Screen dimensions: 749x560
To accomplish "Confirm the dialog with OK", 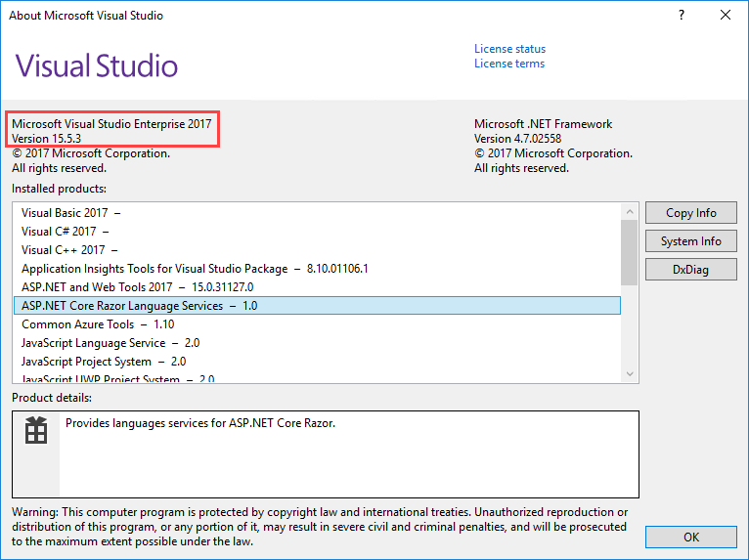I will point(690,538).
